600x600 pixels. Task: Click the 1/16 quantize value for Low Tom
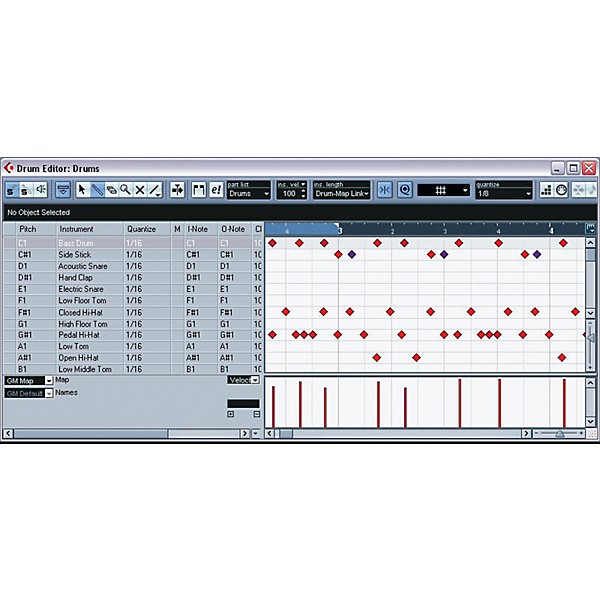(x=134, y=346)
